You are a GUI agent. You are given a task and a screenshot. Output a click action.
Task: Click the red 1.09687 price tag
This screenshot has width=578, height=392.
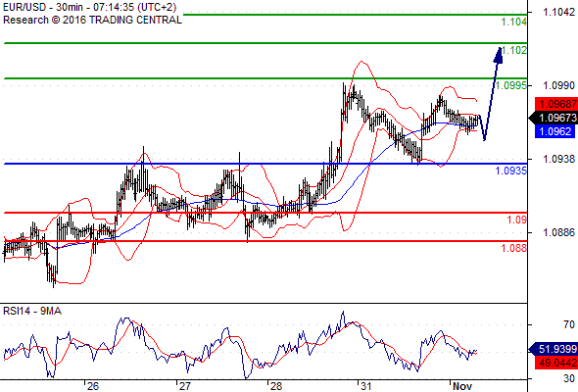tap(556, 104)
